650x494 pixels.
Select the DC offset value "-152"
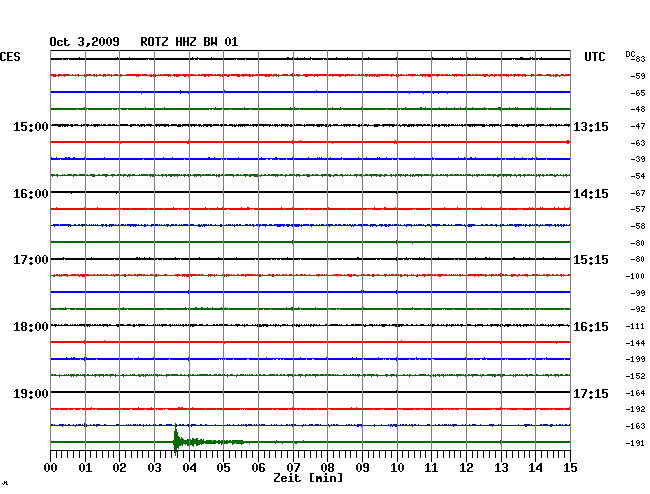tap(635, 376)
